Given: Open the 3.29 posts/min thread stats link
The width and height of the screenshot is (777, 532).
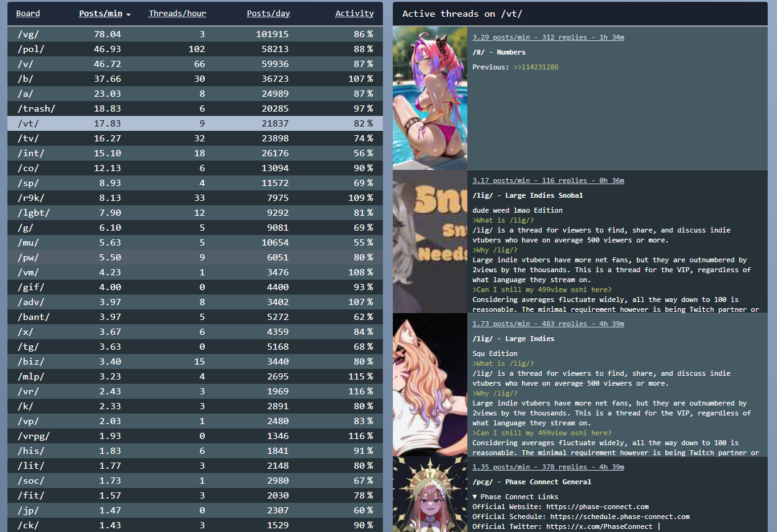Looking at the screenshot, I should coord(548,37).
